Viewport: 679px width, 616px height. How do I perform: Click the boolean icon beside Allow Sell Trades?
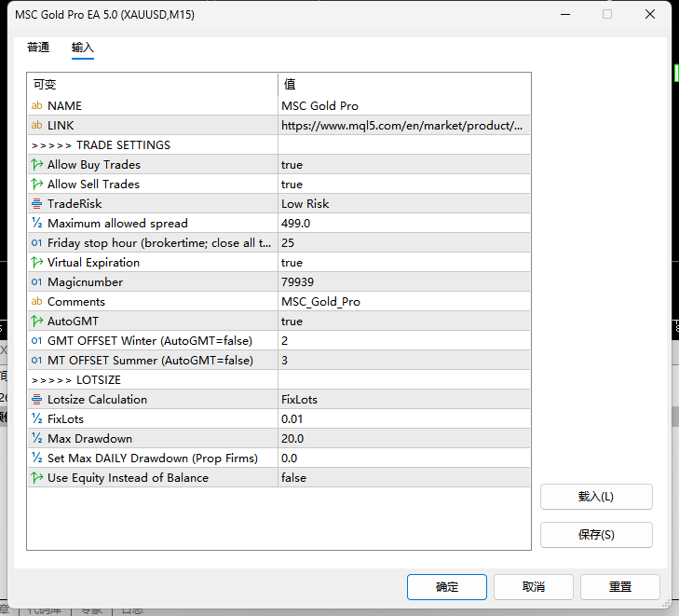37,185
